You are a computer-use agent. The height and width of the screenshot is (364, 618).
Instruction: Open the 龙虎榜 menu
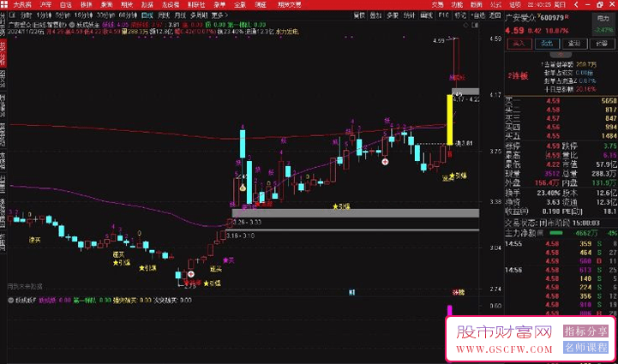[171, 5]
